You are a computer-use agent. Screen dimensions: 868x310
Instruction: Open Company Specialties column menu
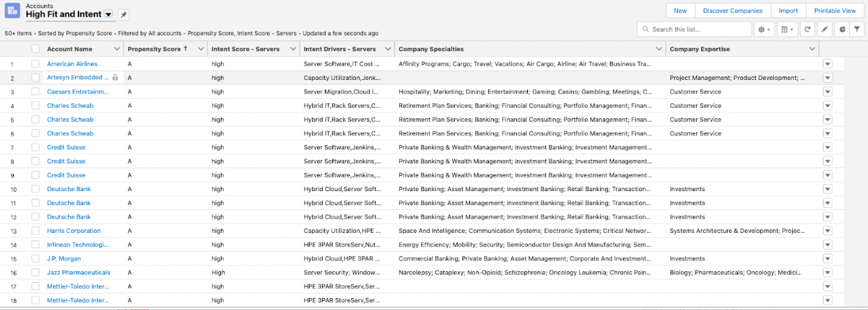coord(658,49)
